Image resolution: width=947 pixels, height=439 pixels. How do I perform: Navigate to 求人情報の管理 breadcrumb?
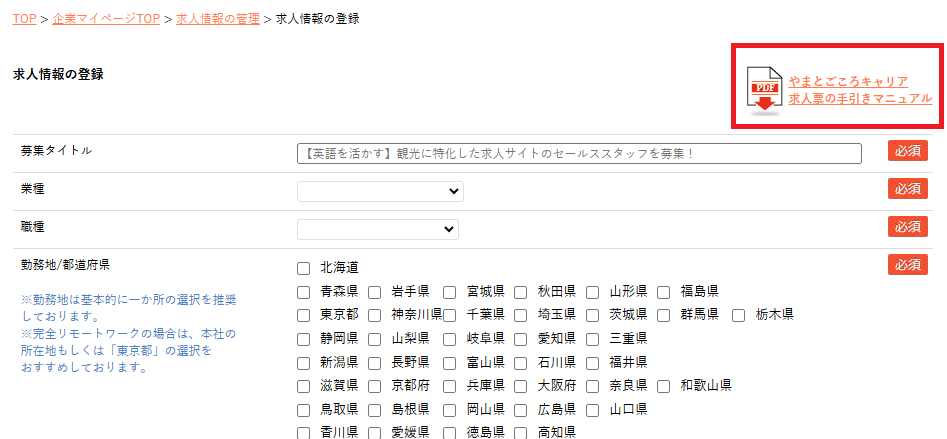click(217, 19)
